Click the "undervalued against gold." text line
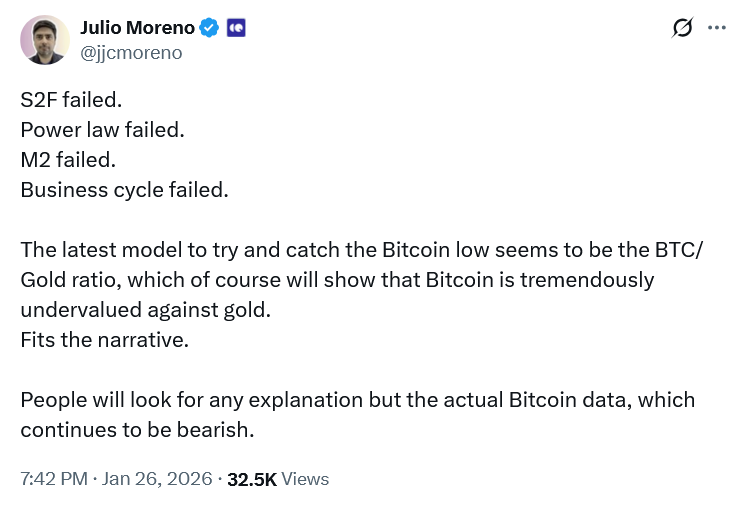The width and height of the screenshot is (748, 506). [x=145, y=309]
